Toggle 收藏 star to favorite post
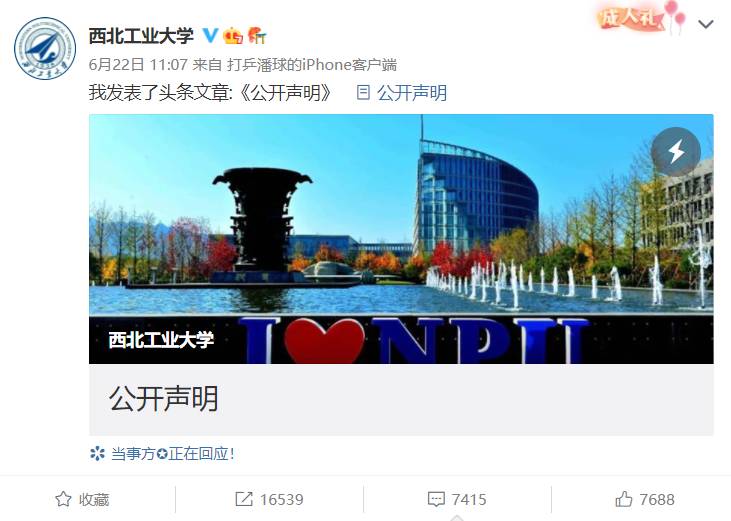731x521 pixels. click(82, 499)
